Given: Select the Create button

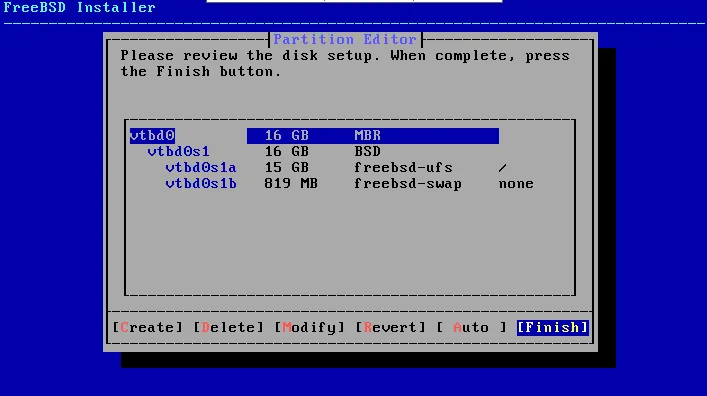Looking at the screenshot, I should (x=147, y=327).
